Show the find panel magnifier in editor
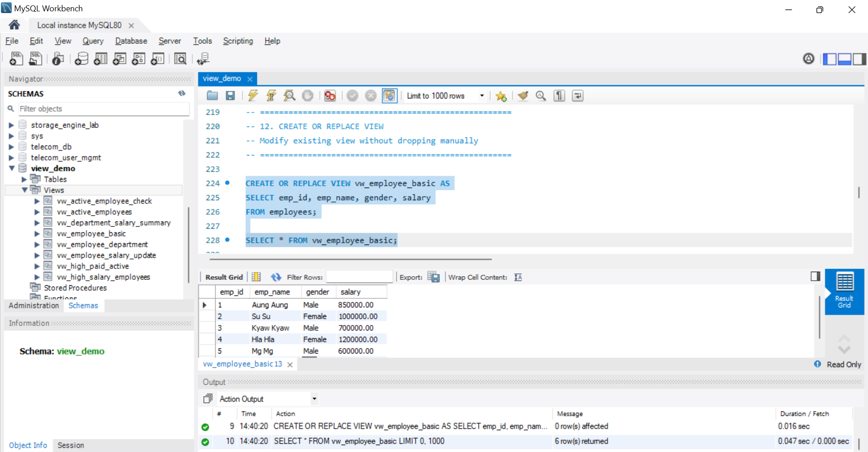Screen dimensions: 868x452 541,96
